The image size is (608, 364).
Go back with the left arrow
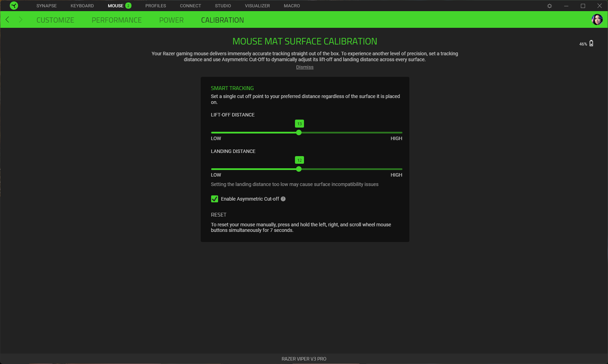pyautogui.click(x=7, y=19)
